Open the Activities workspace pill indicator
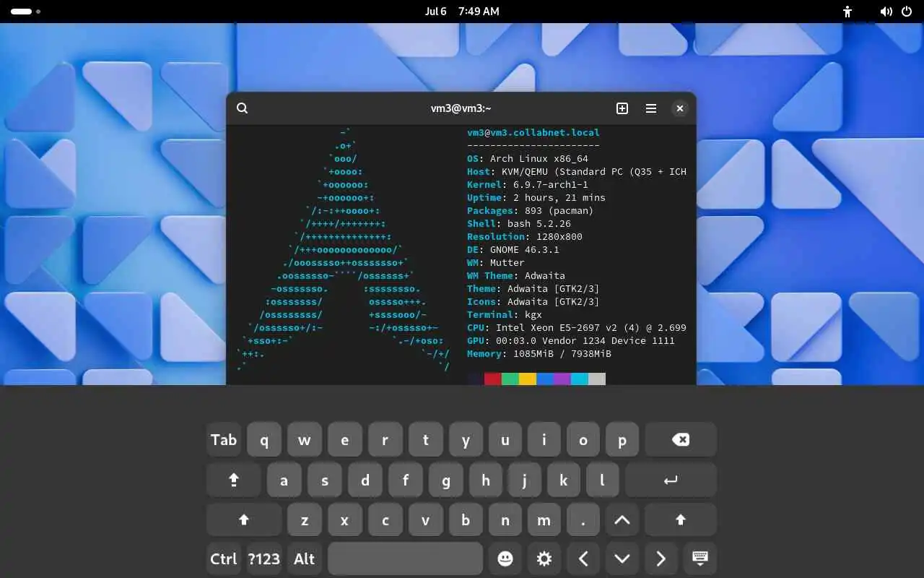 point(25,12)
